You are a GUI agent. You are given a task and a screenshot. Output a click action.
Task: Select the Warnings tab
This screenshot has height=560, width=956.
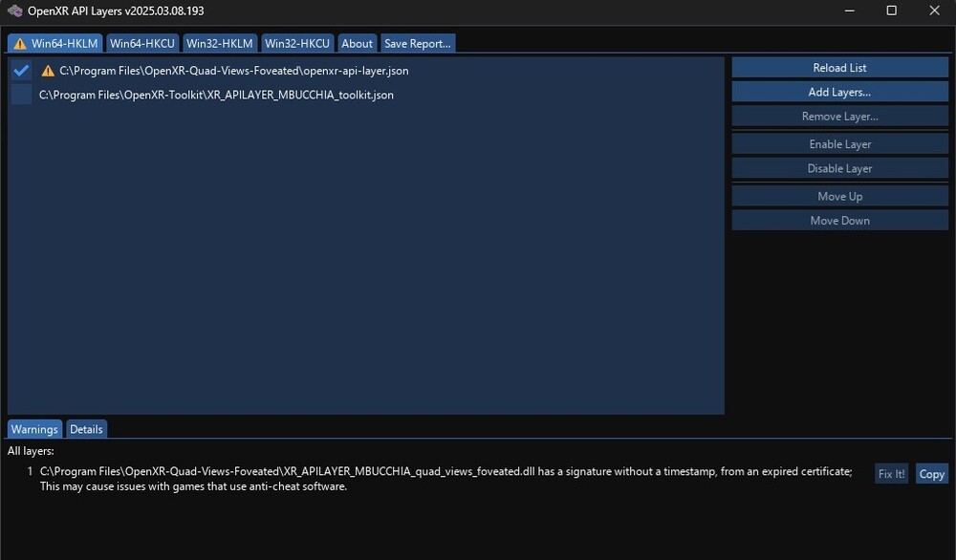pos(34,429)
